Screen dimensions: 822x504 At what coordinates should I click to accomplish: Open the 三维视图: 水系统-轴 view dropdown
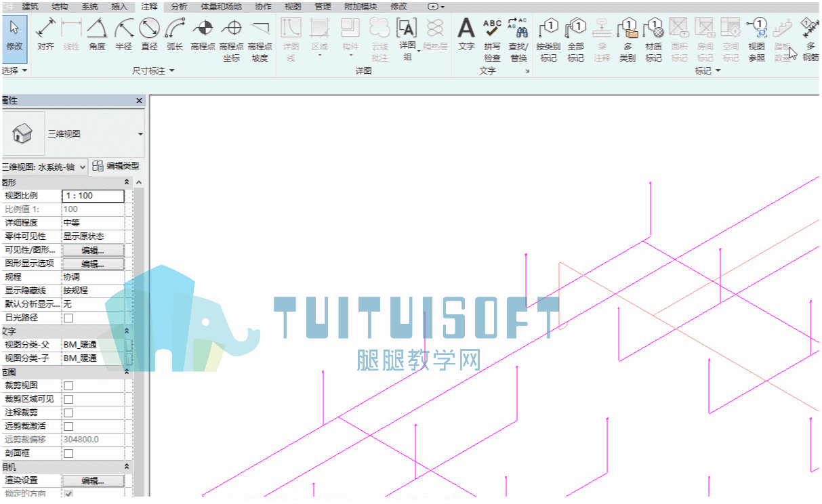pos(45,167)
